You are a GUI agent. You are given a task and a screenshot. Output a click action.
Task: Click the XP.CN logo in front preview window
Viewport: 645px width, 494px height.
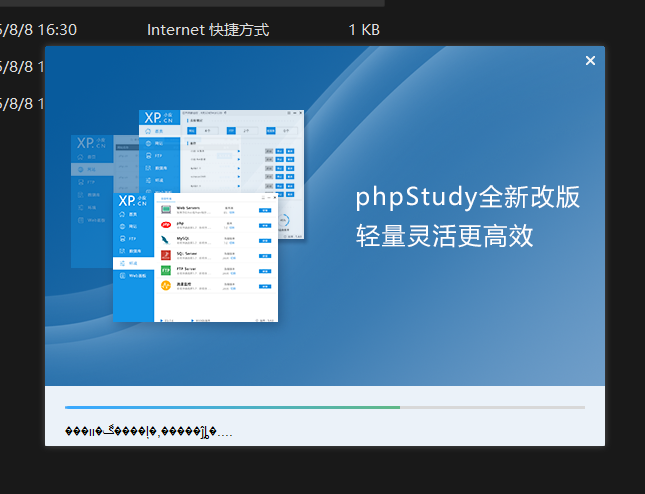coord(132,202)
